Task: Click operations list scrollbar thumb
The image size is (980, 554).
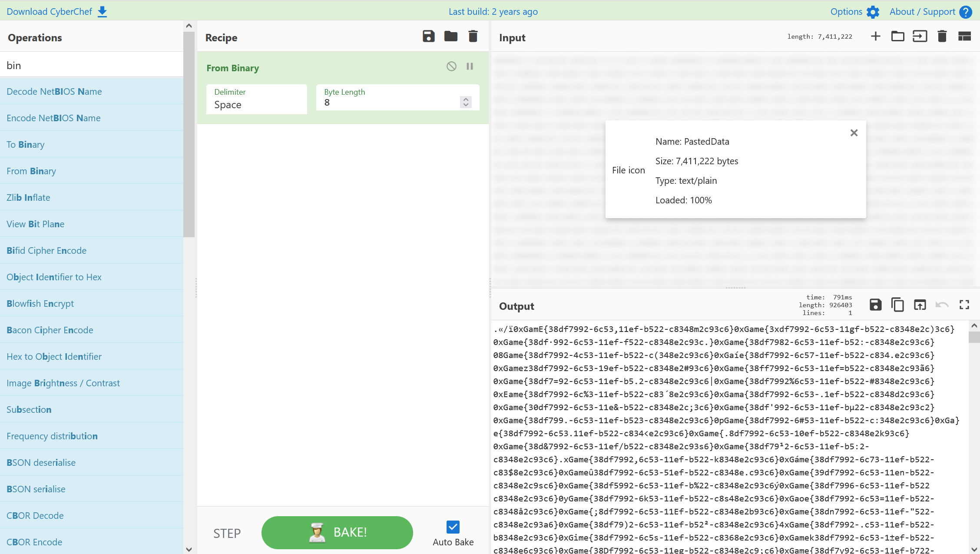Action: pyautogui.click(x=189, y=134)
